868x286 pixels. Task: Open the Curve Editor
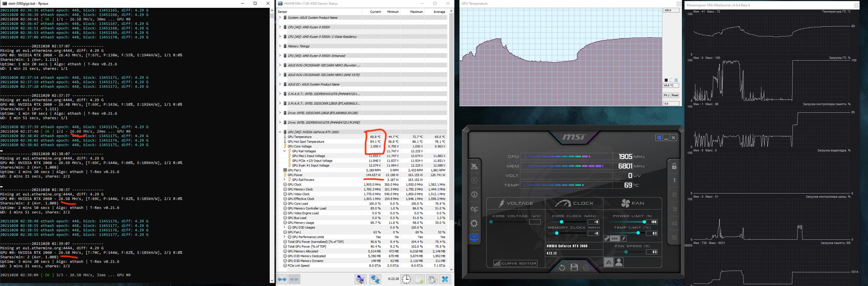tap(515, 263)
